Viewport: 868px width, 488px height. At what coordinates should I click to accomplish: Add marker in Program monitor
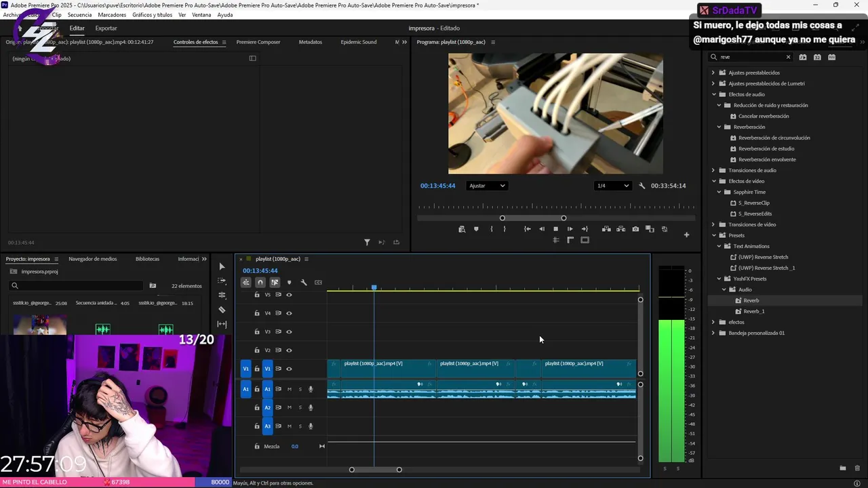tap(476, 229)
